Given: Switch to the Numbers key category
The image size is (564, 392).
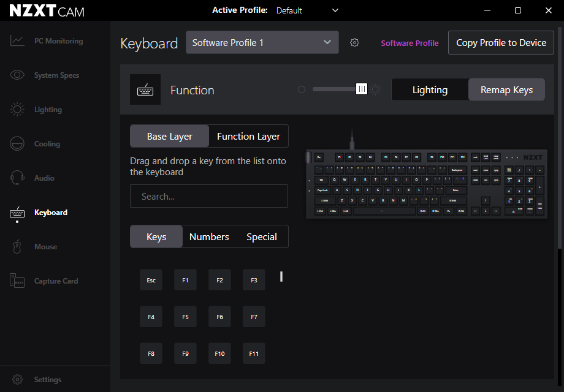Looking at the screenshot, I should coord(209,236).
